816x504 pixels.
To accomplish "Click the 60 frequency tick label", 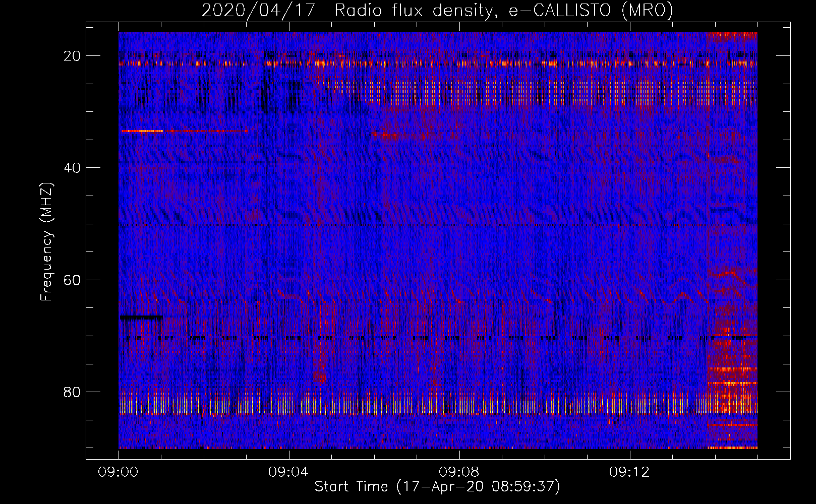I will (x=72, y=280).
